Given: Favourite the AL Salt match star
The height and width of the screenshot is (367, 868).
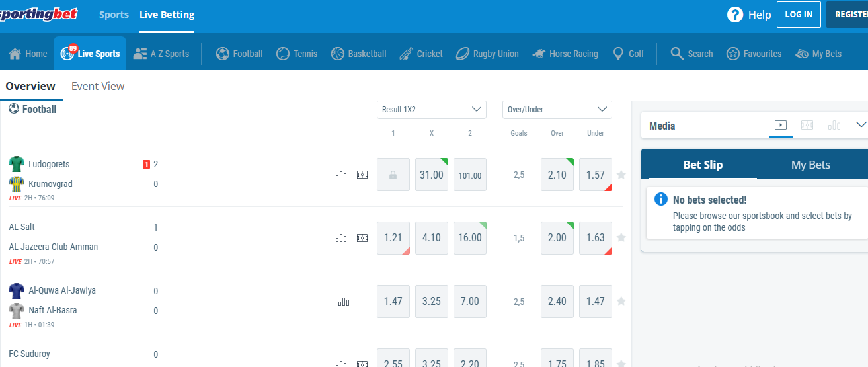Looking at the screenshot, I should pos(621,238).
